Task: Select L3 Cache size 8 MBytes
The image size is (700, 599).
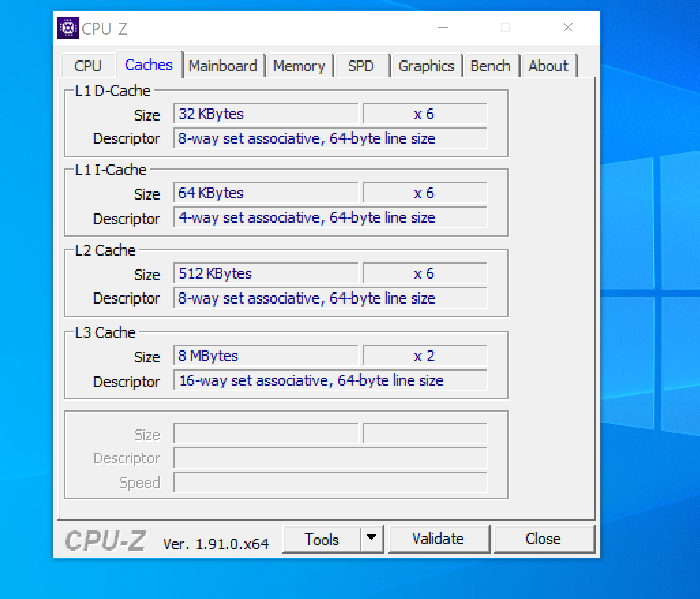Action: click(266, 356)
